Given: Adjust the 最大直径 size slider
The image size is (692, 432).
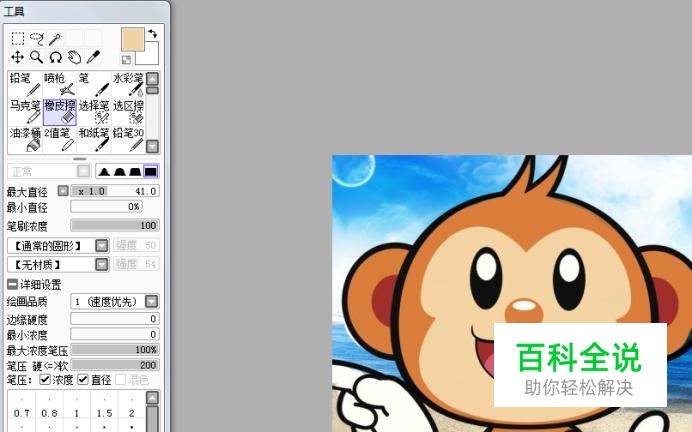Looking at the screenshot, I should tap(115, 191).
